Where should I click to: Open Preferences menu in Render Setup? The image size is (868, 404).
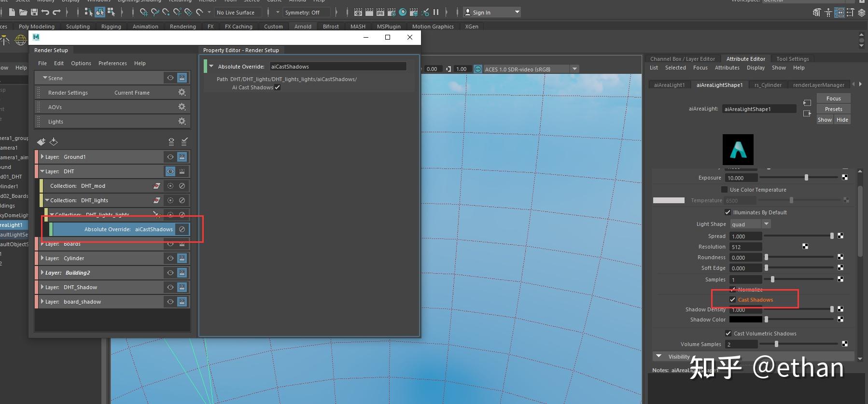coord(112,63)
